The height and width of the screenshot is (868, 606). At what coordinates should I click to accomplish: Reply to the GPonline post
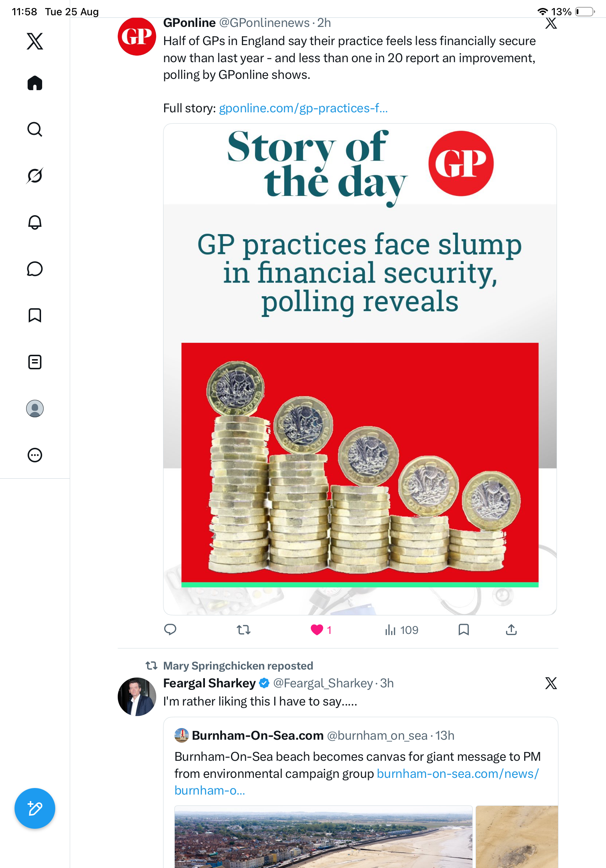[x=170, y=630]
